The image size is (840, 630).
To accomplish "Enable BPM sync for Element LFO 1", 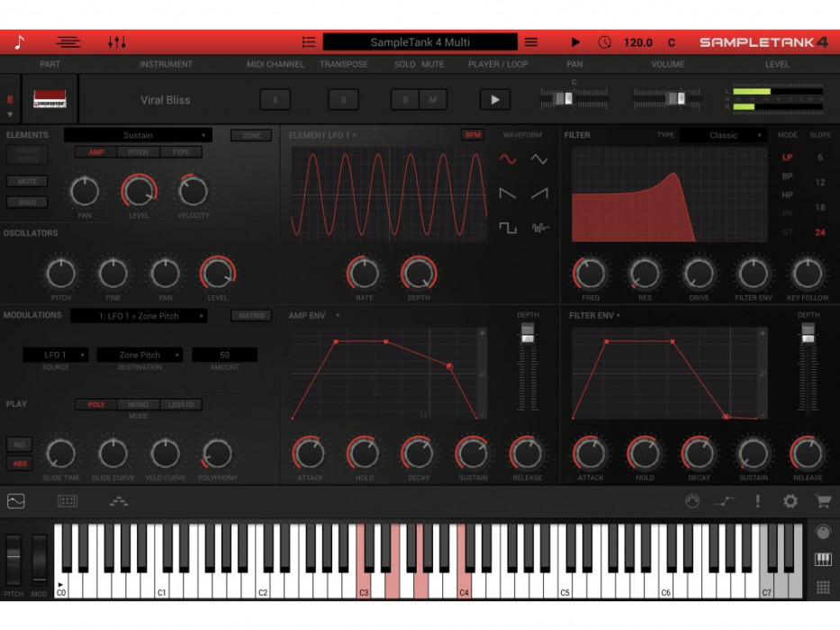I will pos(474,134).
